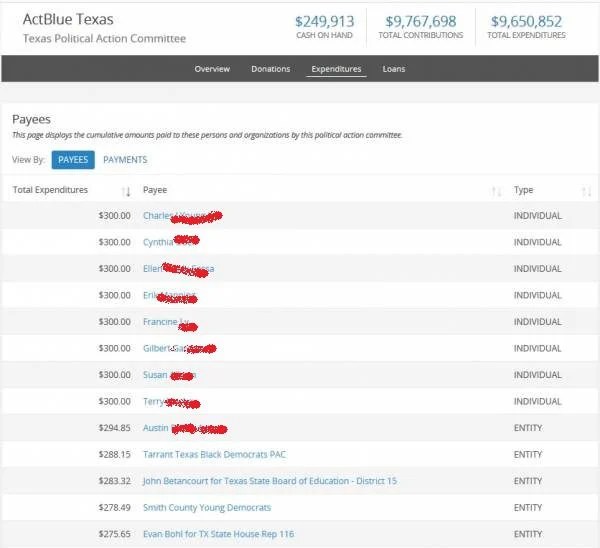
Task: Open John Betancourt for State Board link
Action: click(x=269, y=481)
